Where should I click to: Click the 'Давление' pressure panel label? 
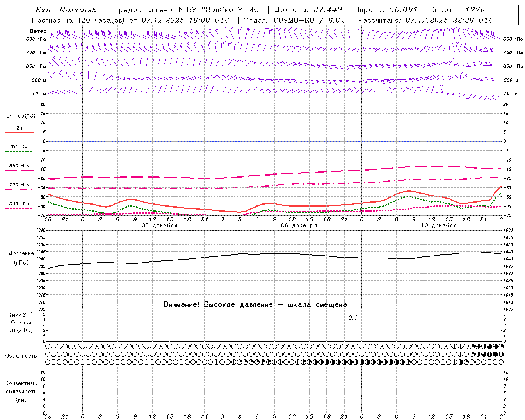pos(21,253)
